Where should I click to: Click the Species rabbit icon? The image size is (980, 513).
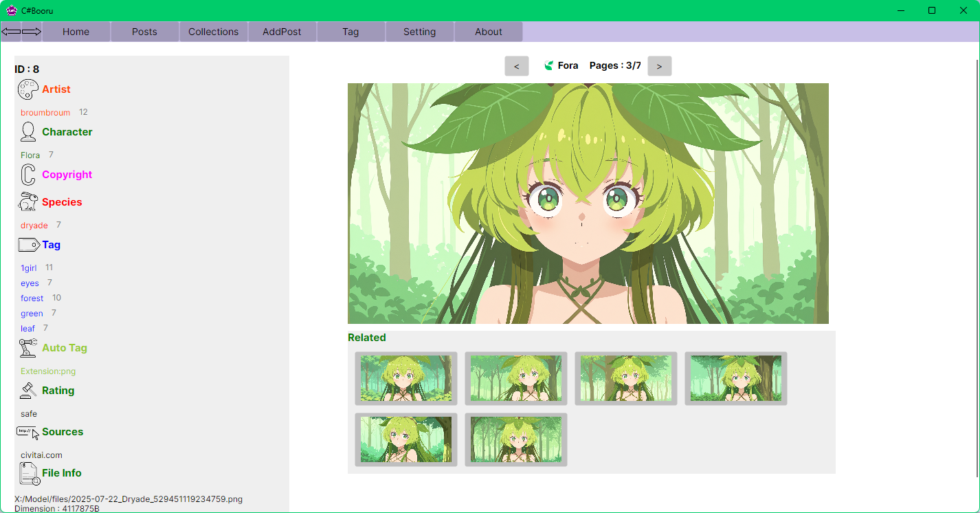[28, 202]
